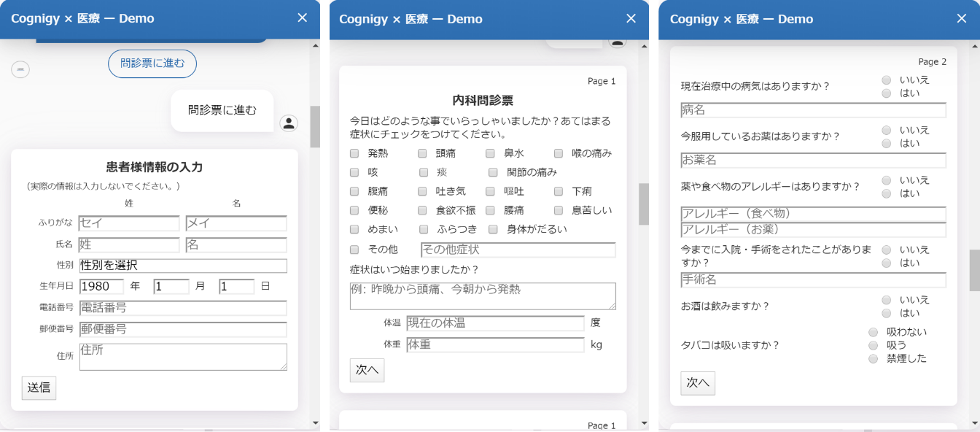Select 禁煙した for the tobacco question
Image resolution: width=980 pixels, height=432 pixels.
(873, 358)
